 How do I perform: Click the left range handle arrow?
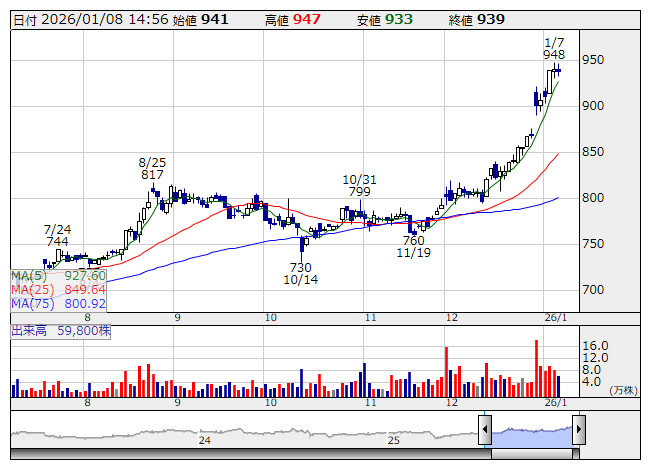[485, 431]
